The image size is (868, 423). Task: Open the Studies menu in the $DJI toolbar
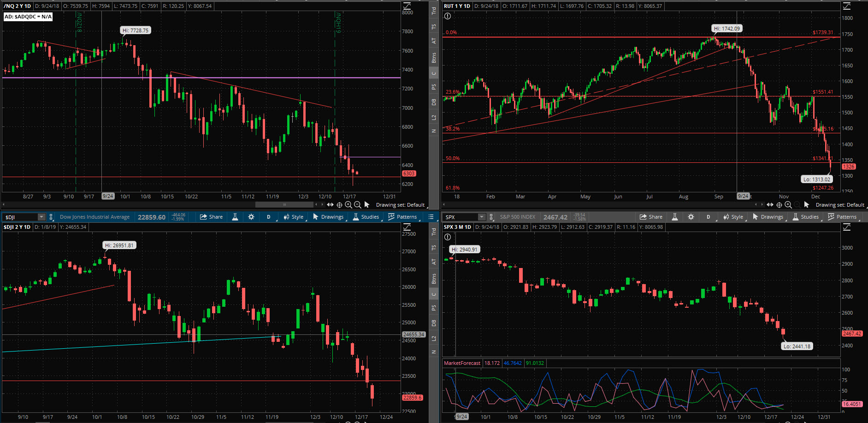366,217
